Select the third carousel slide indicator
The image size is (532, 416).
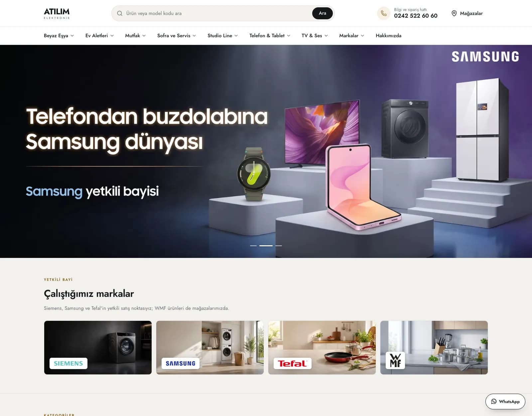[x=279, y=246]
